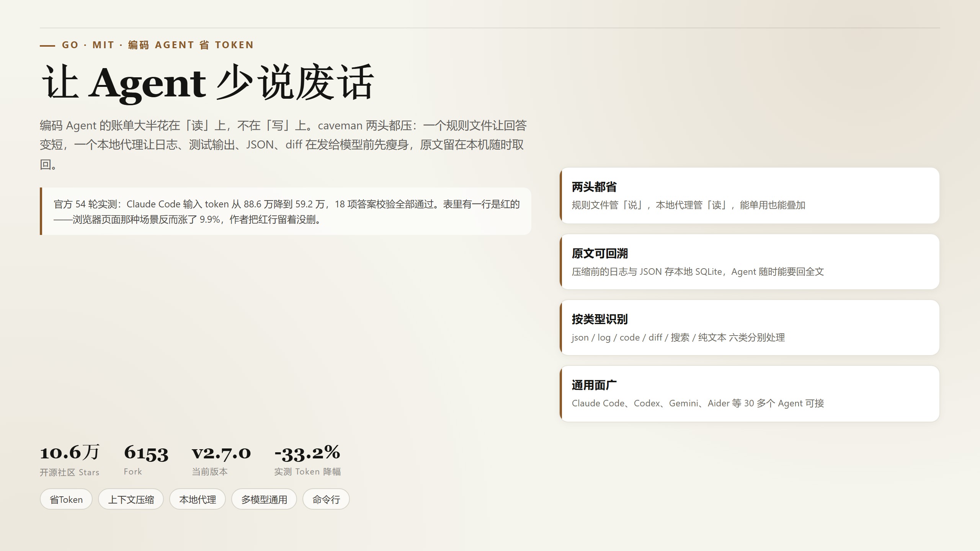Select the 上下文压缩 tag pill
Screen dimensions: 980x551
tap(131, 499)
